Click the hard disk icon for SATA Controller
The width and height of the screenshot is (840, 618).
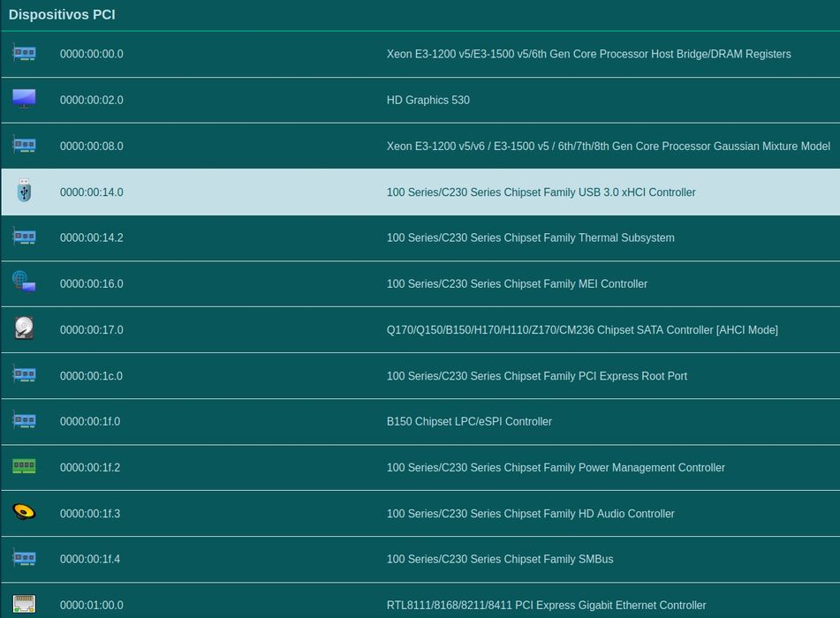point(24,328)
